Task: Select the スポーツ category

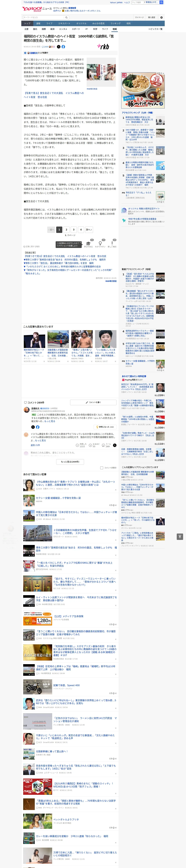Action: click(x=76, y=29)
